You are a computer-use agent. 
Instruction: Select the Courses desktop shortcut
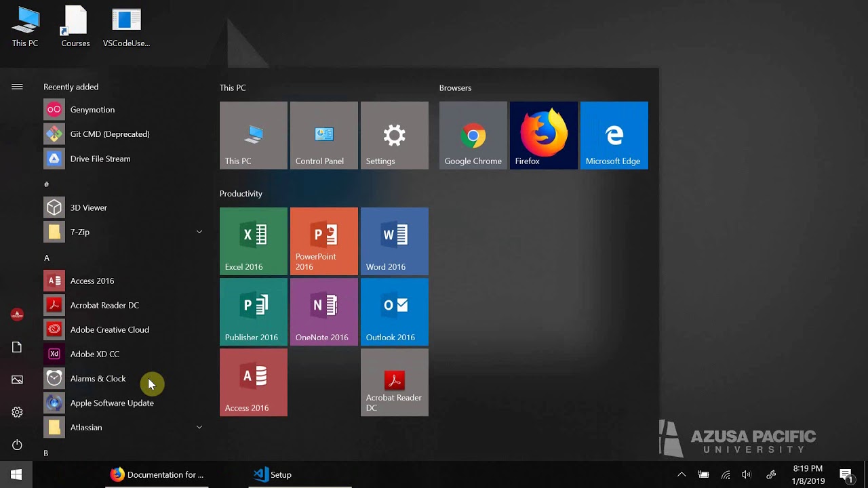[75, 27]
